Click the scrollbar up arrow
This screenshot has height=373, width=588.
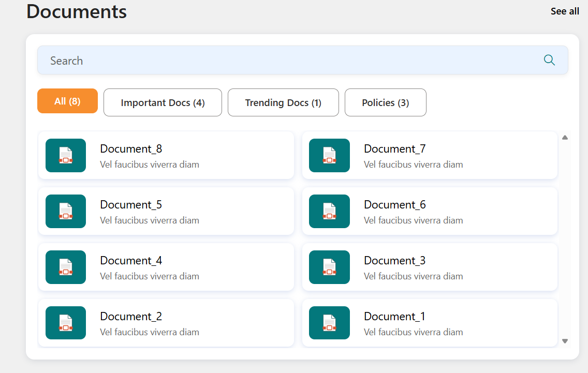565,138
